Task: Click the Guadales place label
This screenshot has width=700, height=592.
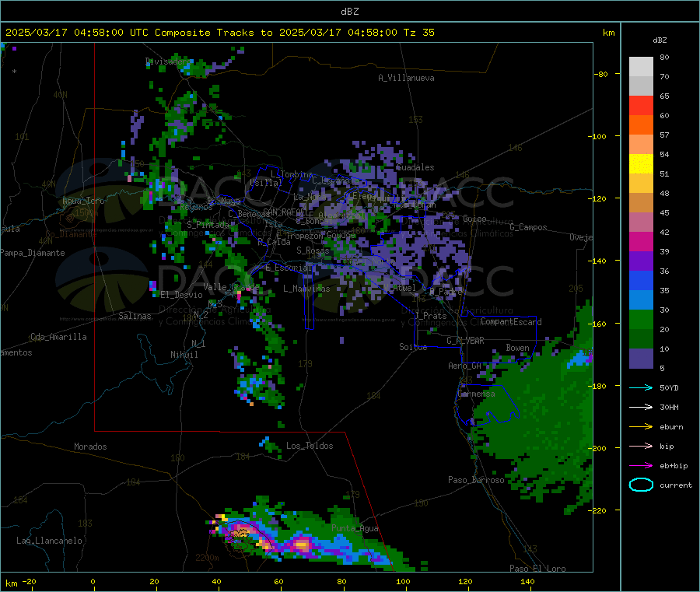Action: click(x=415, y=167)
